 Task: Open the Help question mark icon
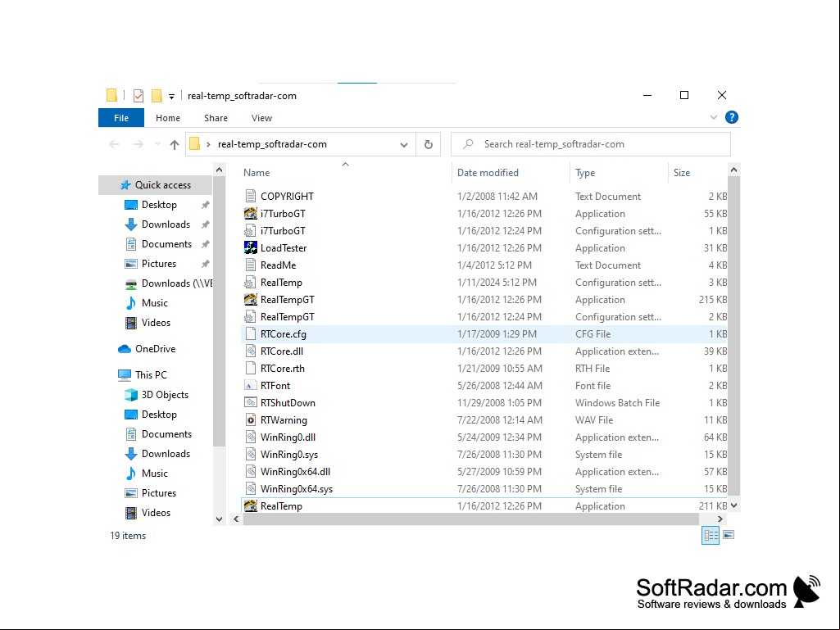coord(731,117)
